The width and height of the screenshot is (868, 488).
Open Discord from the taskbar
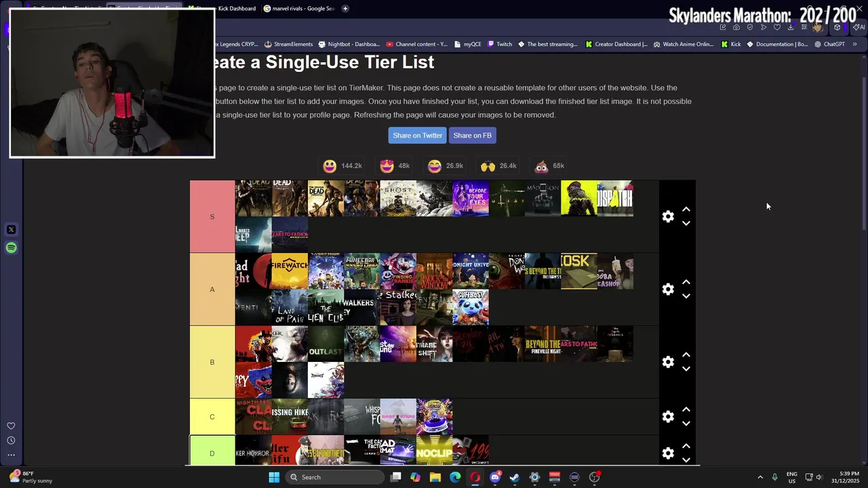(495, 477)
